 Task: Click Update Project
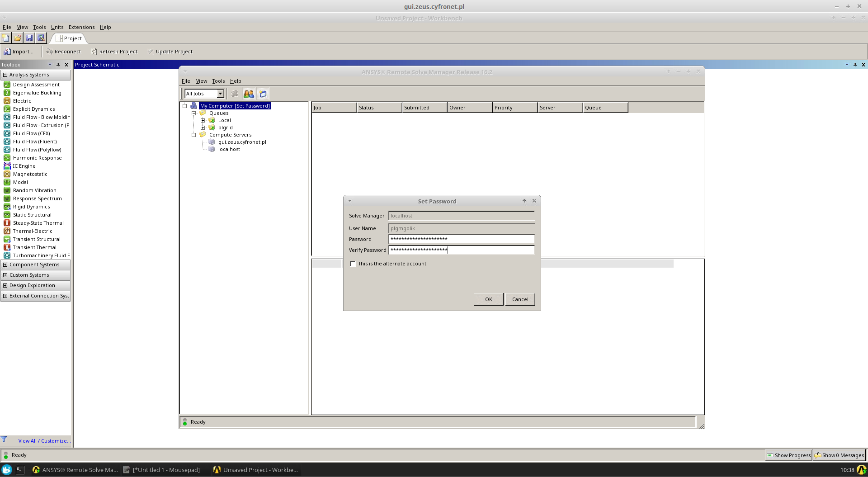coord(170,52)
